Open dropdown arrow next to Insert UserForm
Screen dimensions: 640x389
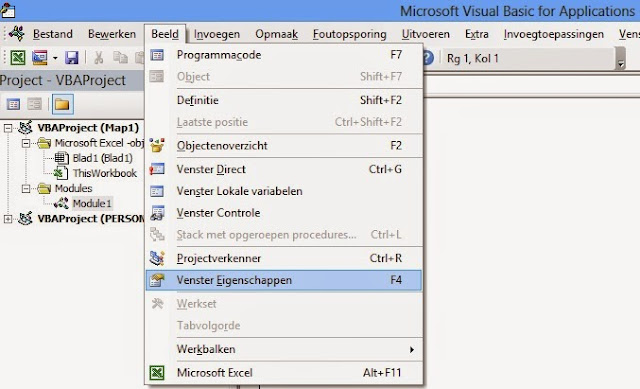pos(55,58)
